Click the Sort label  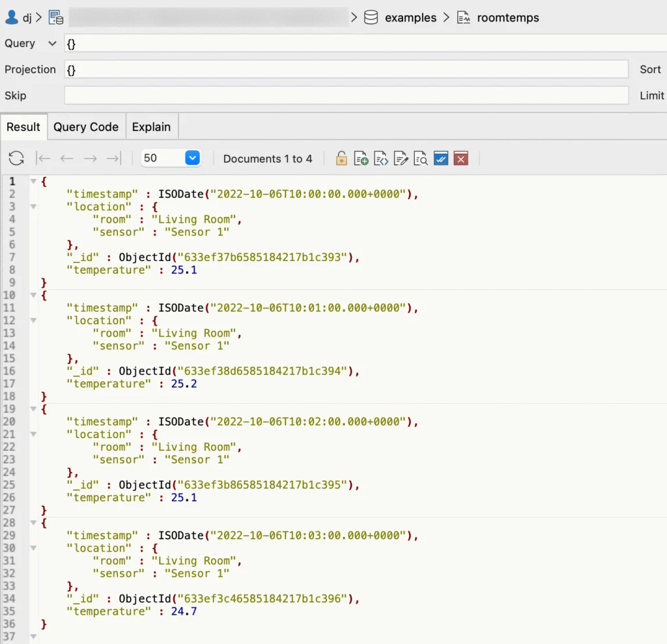pyautogui.click(x=650, y=69)
